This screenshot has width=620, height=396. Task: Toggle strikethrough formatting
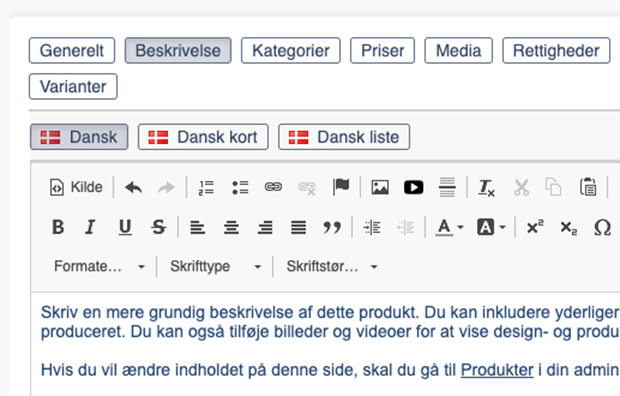click(159, 227)
